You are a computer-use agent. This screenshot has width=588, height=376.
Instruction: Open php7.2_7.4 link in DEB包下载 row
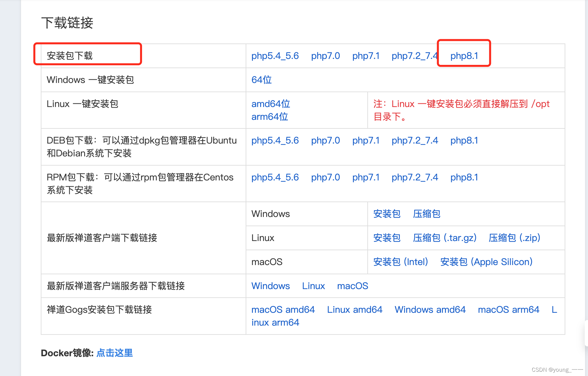click(415, 141)
